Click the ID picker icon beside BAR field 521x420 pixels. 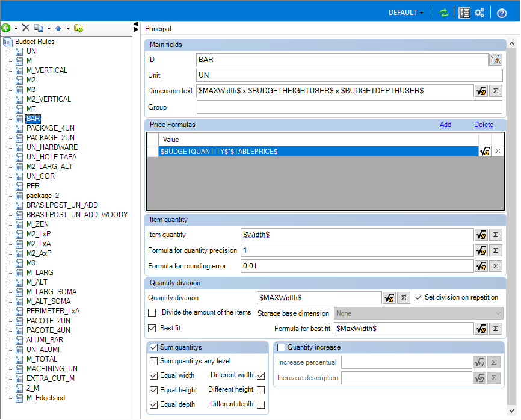click(x=496, y=60)
